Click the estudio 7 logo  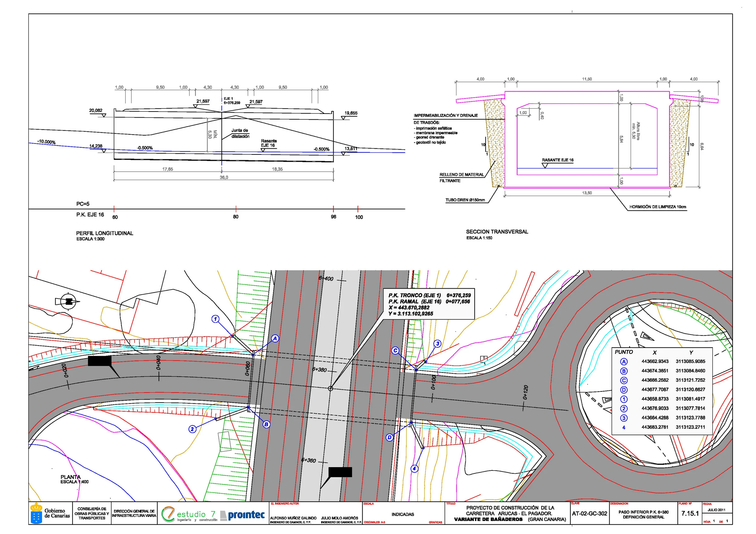point(189,514)
